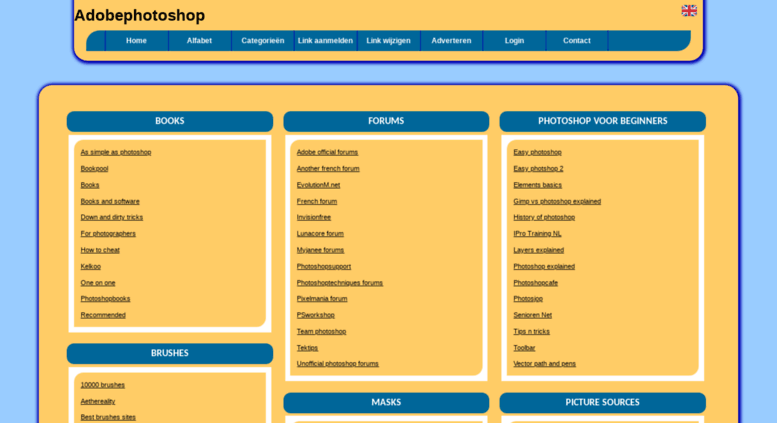Open the Easy photoshop link
Screen dimensions: 777x423
pyautogui.click(x=537, y=153)
